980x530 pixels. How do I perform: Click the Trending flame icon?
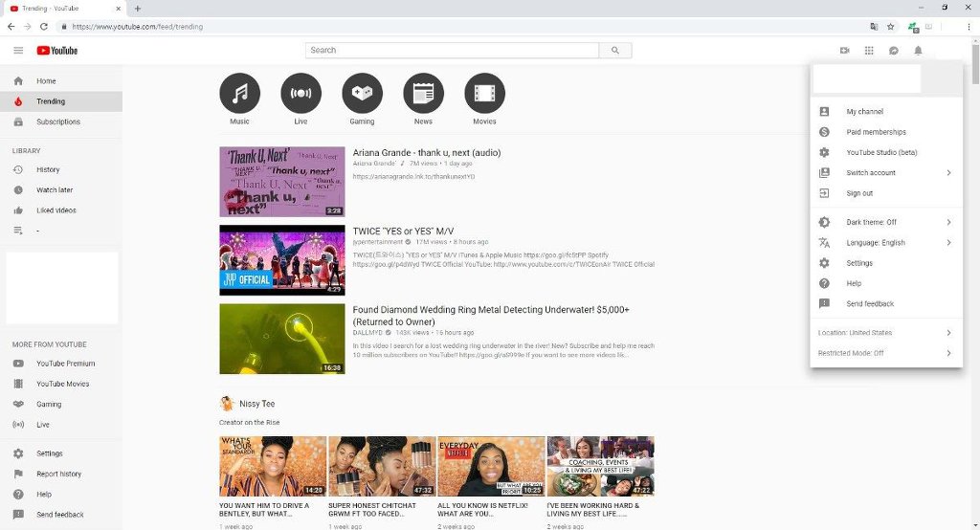point(18,101)
